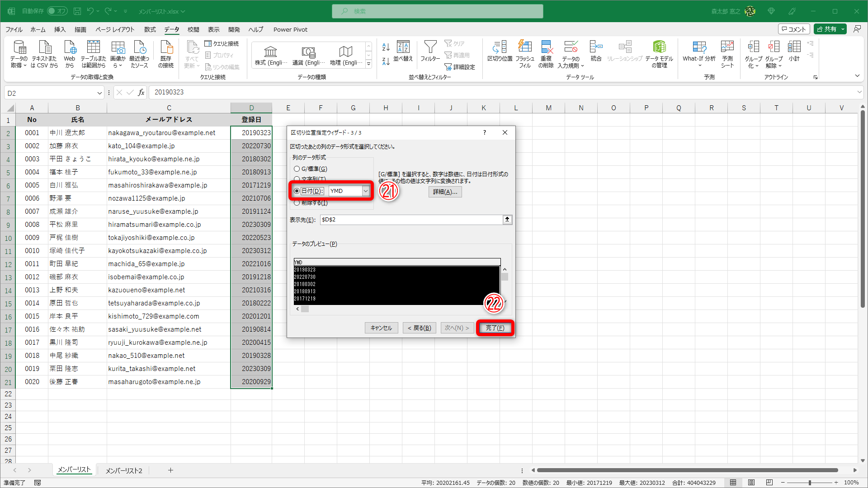Switch to the メンバーリスト2 sheet tab
Viewport: 868px width, 488px height.
[123, 470]
